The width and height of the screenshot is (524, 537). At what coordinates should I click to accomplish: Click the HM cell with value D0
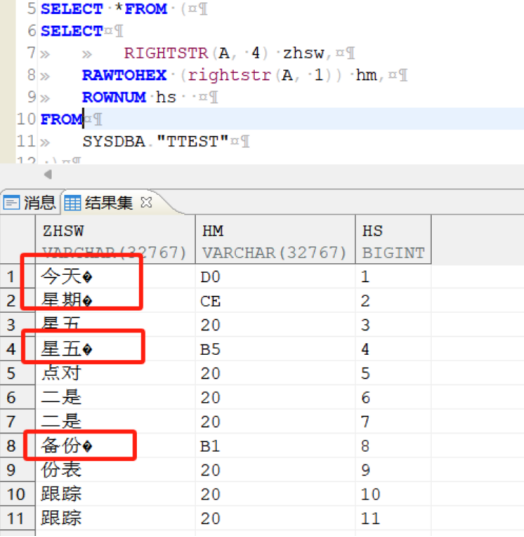point(275,277)
